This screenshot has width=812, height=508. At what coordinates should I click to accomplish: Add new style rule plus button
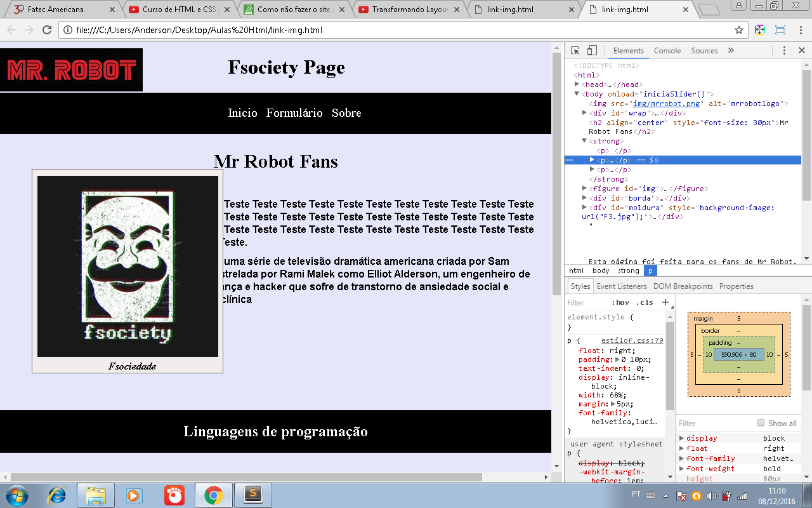click(x=665, y=302)
